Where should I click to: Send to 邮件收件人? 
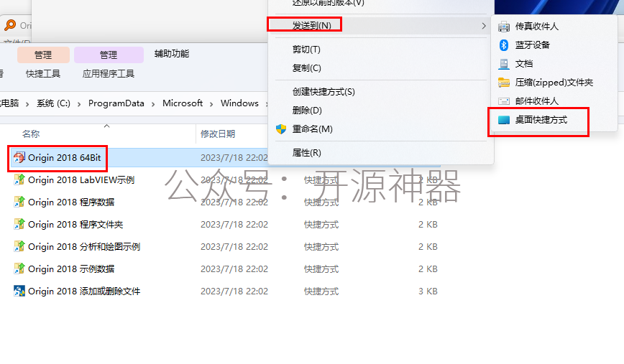pyautogui.click(x=536, y=101)
